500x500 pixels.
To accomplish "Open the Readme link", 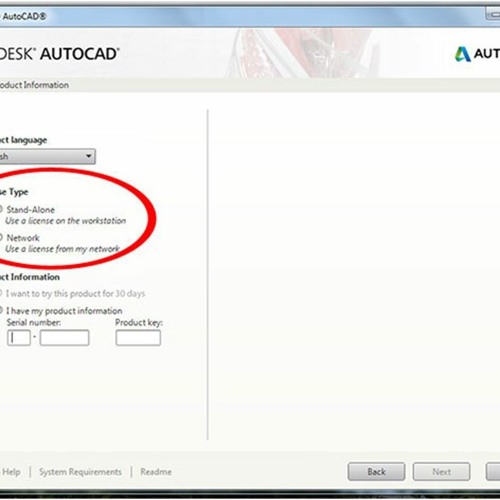I will coord(156,472).
